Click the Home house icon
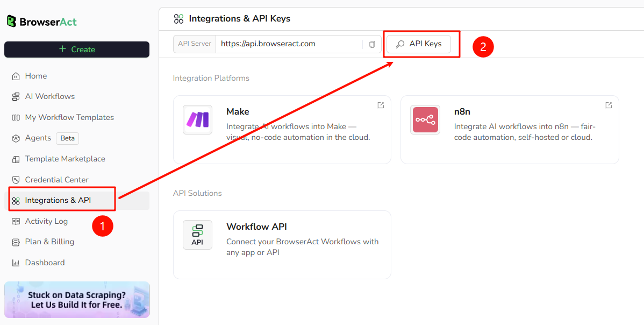644x325 pixels. 16,76
